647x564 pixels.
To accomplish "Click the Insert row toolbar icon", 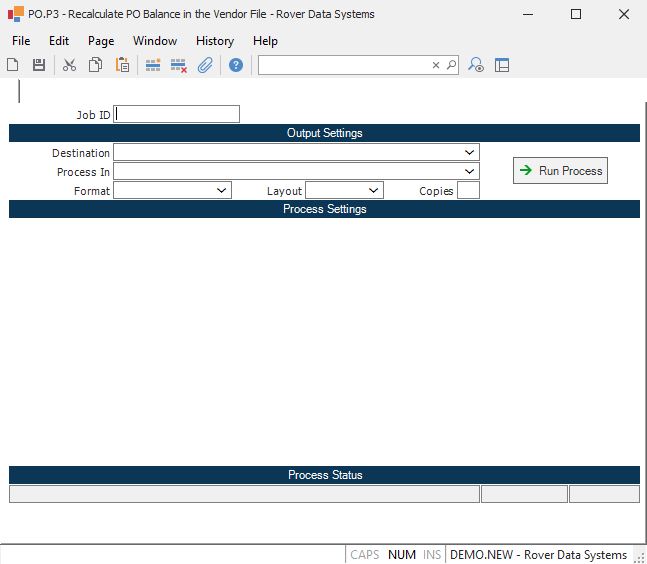I will (x=153, y=65).
